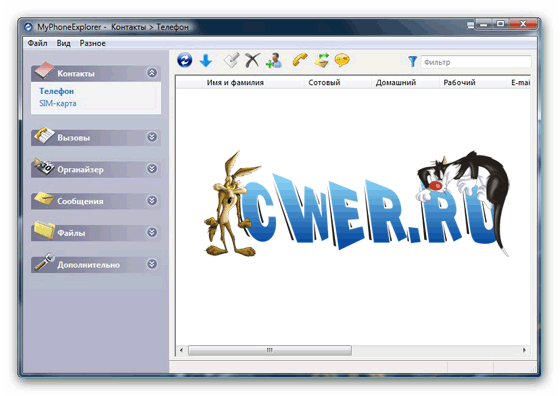Image resolution: width=560 pixels, height=396 pixels.
Task: Click the add new contact icon
Action: tap(274, 60)
